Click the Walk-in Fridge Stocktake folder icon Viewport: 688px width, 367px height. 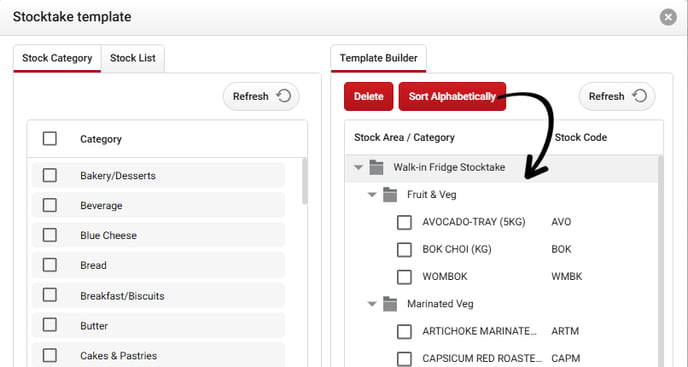[x=376, y=167]
